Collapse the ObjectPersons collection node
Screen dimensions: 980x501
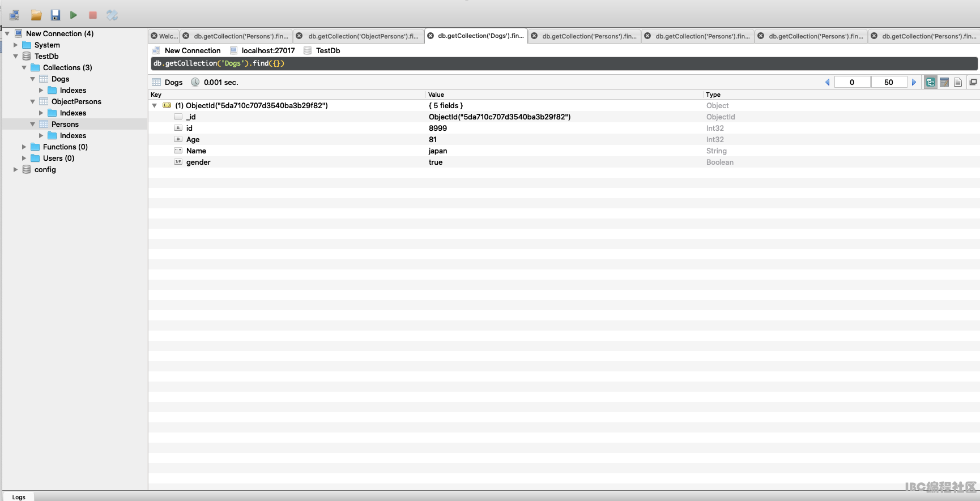(x=33, y=101)
